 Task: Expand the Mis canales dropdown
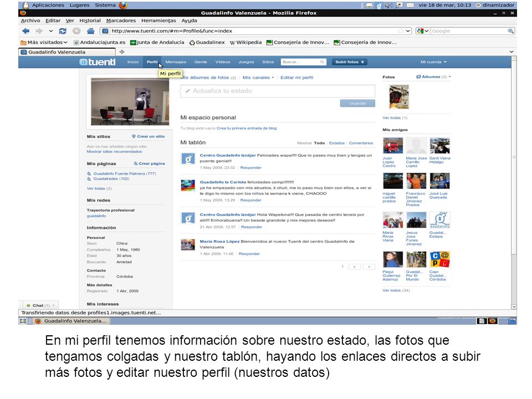click(258, 78)
